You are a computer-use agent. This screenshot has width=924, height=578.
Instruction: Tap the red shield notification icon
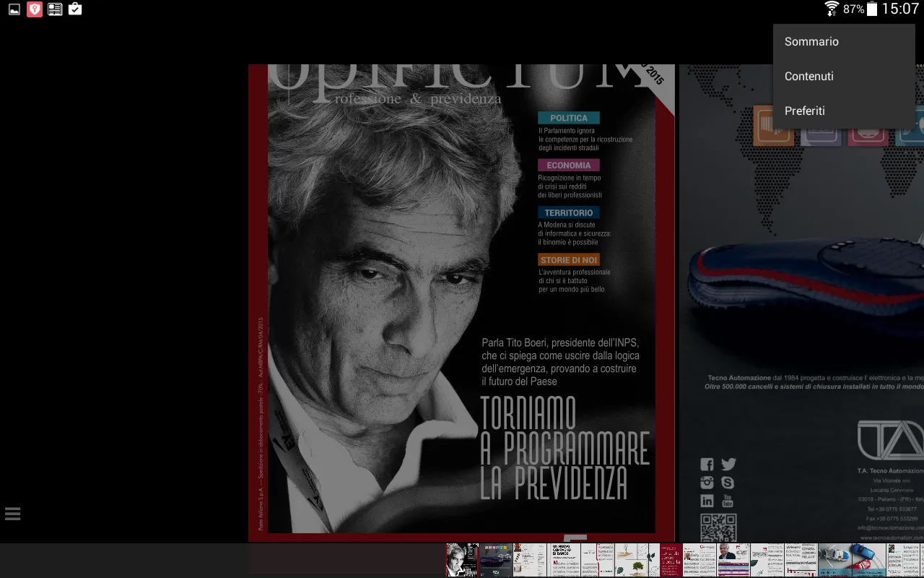(35, 9)
